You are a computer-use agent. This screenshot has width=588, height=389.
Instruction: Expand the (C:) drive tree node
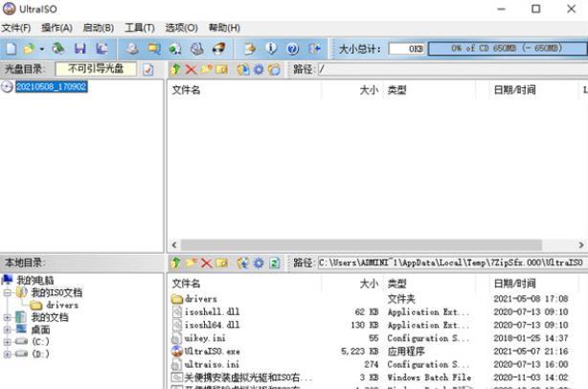pyautogui.click(x=7, y=342)
